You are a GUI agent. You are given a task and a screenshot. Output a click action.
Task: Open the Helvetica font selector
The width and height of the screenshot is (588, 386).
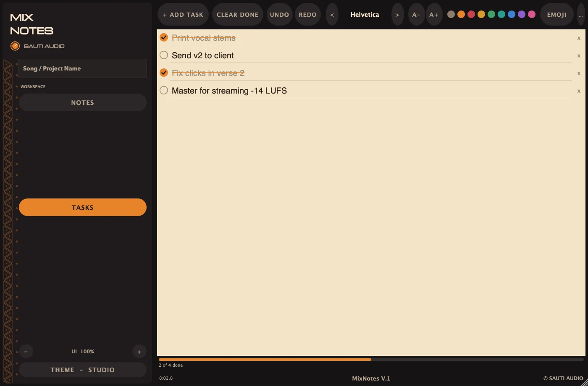pos(365,15)
